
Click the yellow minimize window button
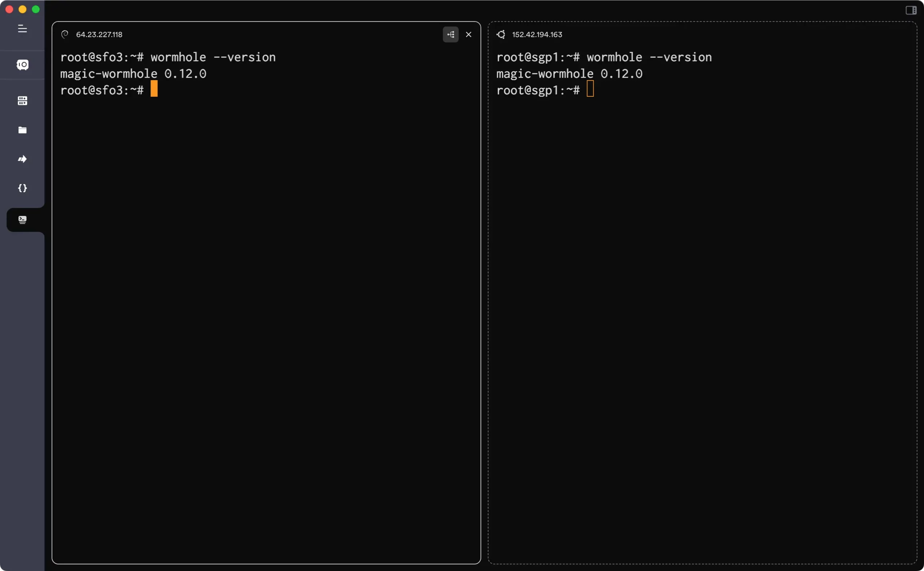coord(23,9)
